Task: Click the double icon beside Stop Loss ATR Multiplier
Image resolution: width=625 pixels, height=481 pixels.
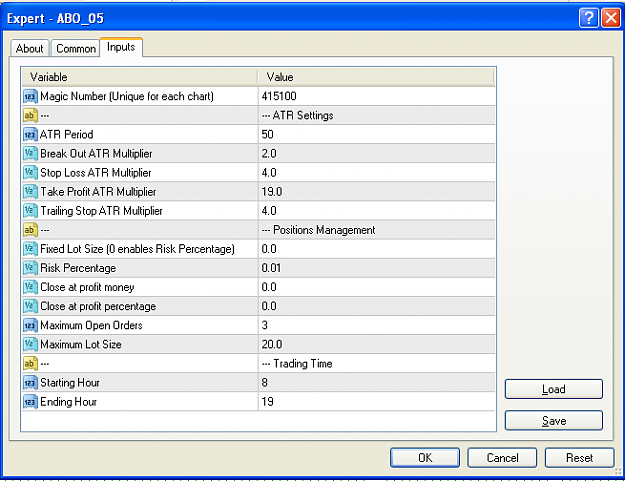Action: coord(30,173)
